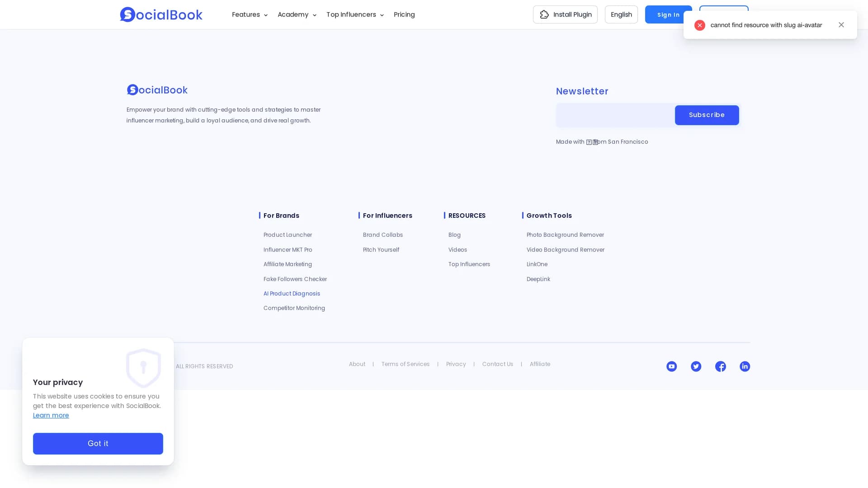Open the DeepLink tool link
This screenshot has height=488, width=868.
(x=538, y=279)
